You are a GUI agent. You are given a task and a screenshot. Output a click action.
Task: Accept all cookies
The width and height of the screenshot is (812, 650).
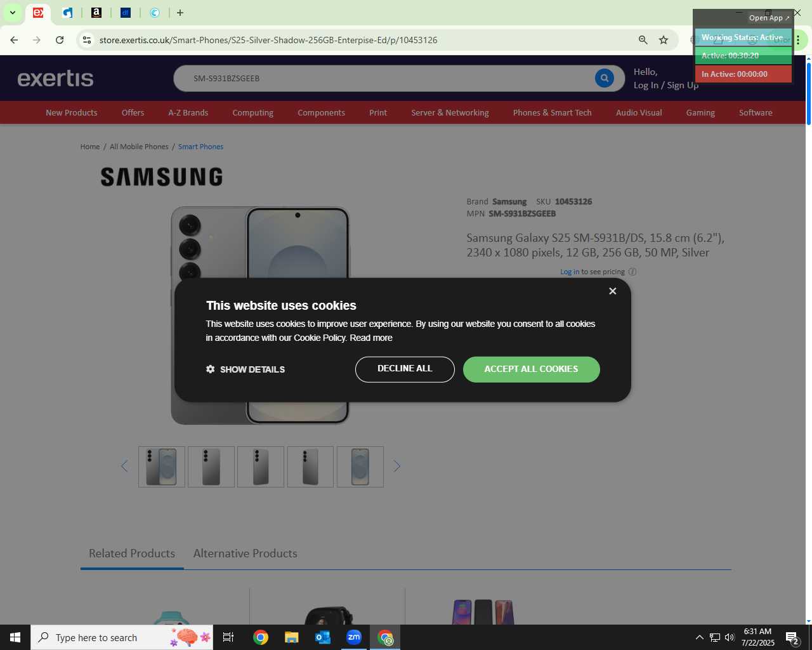coord(531,369)
